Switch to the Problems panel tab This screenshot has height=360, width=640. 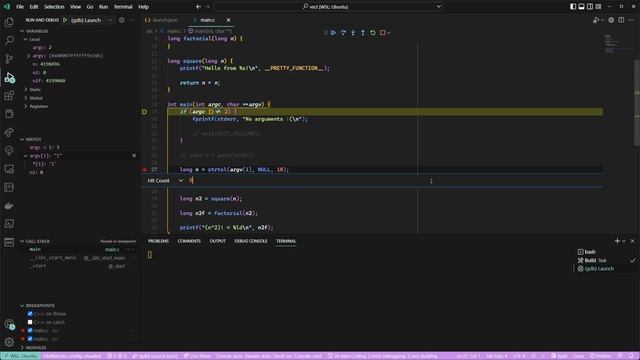click(158, 241)
